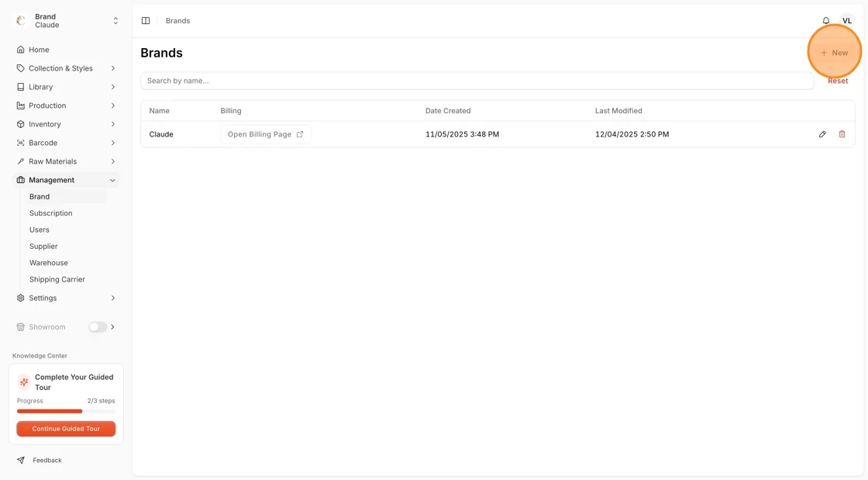Click the 12/04/2025 2:50 PM cell

tap(632, 134)
